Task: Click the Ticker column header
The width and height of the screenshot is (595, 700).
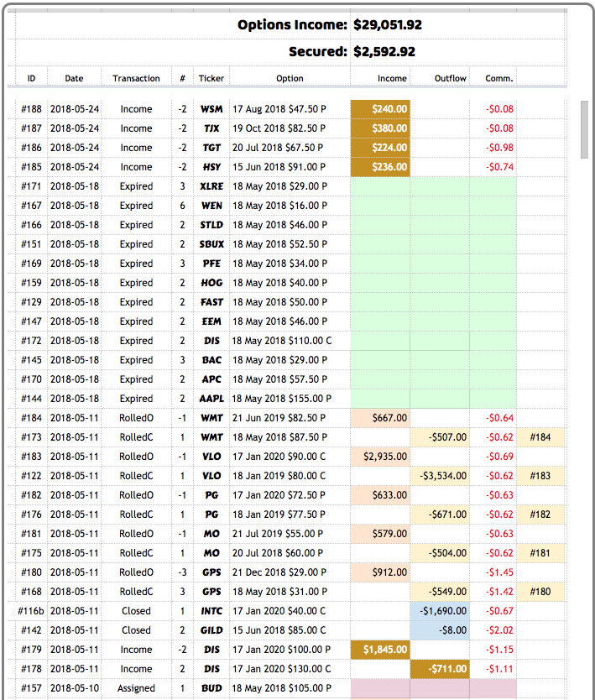Action: [x=211, y=78]
